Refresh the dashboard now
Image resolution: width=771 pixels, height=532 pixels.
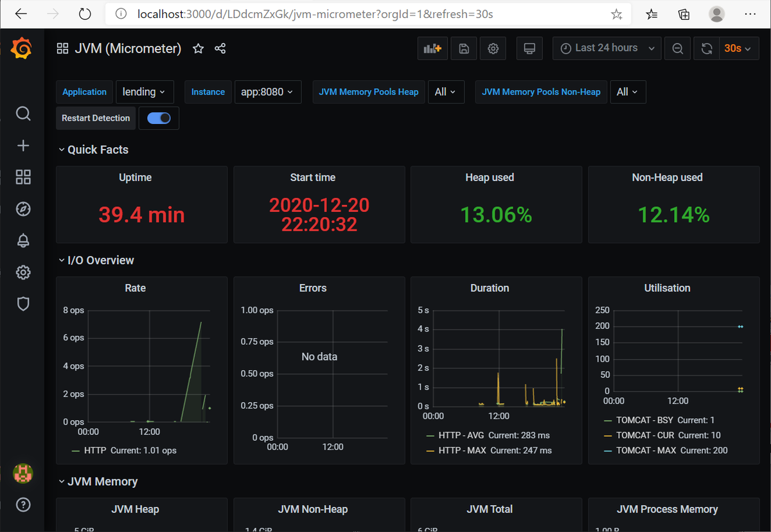click(707, 48)
